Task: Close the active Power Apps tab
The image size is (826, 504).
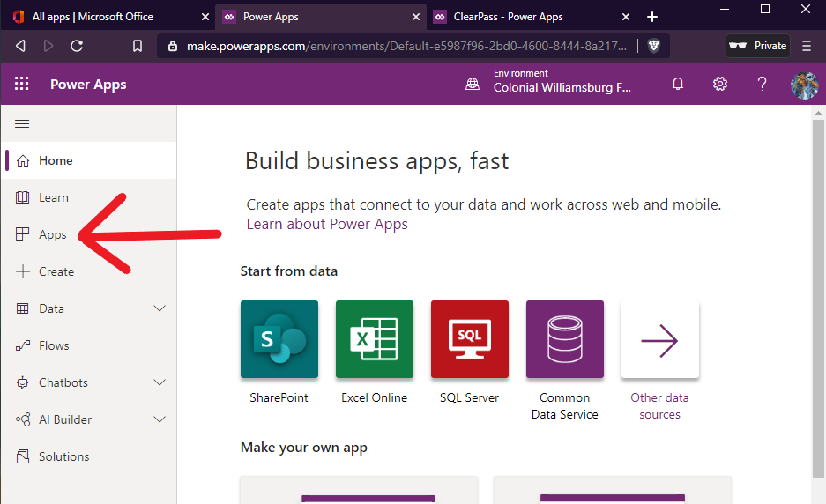Action: point(416,17)
